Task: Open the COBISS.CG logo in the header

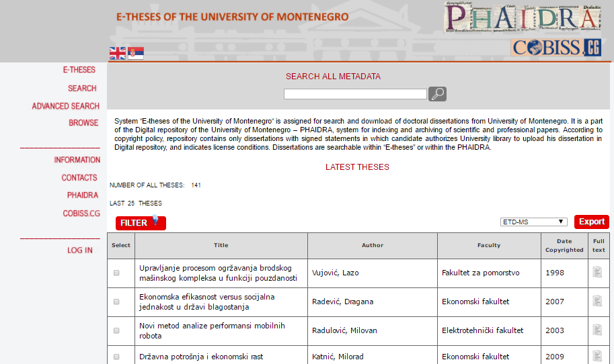Action: tap(556, 48)
